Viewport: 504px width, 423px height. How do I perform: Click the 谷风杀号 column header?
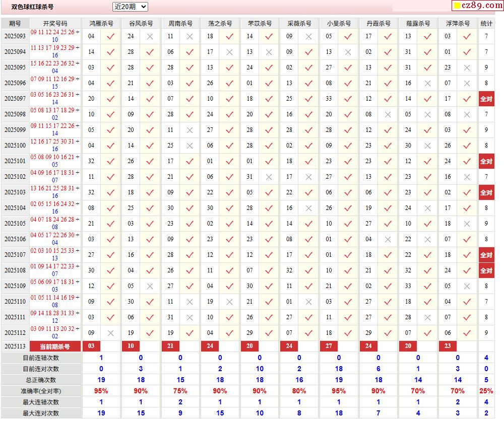(x=141, y=24)
